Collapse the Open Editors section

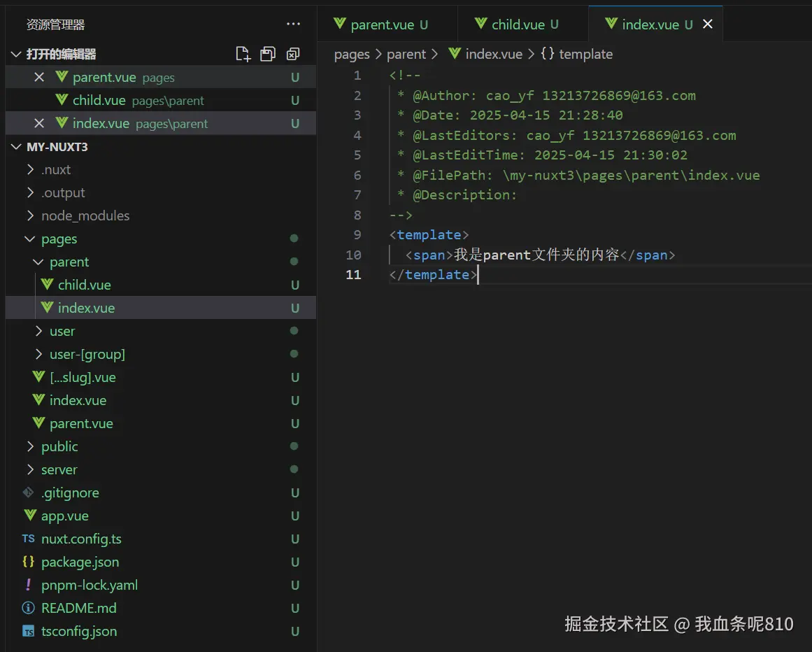click(17, 54)
